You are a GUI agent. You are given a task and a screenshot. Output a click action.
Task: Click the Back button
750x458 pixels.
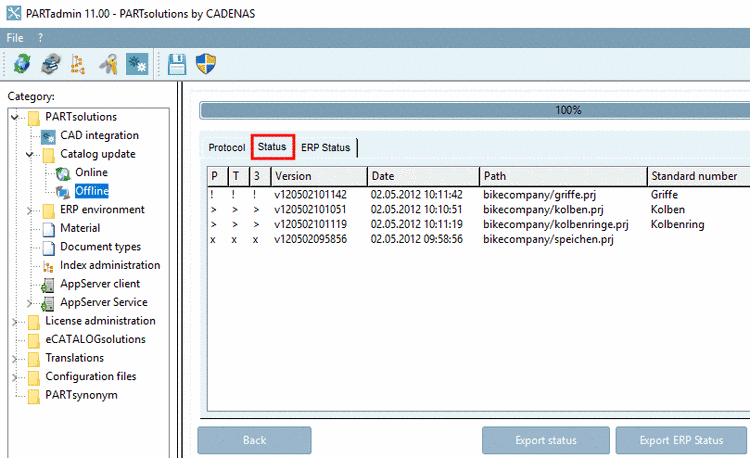(x=254, y=440)
